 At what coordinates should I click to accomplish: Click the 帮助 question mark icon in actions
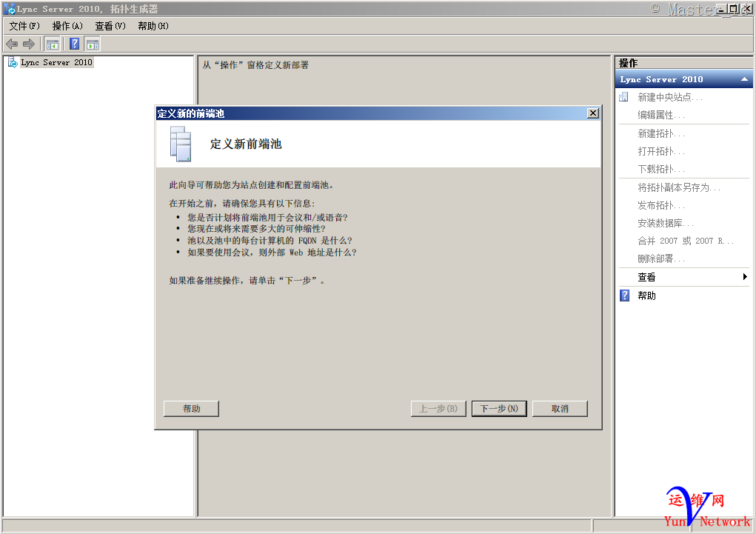[625, 296]
